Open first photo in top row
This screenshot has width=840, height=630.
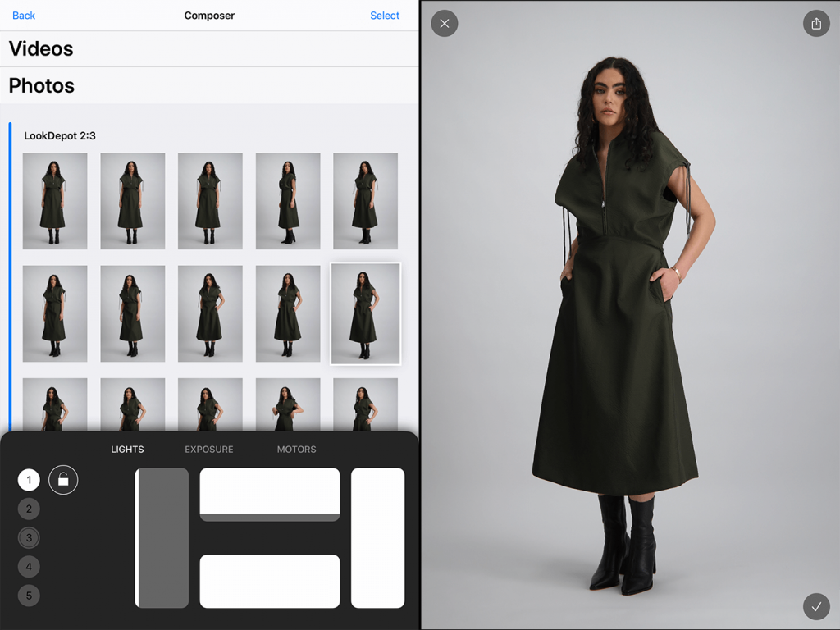55,201
